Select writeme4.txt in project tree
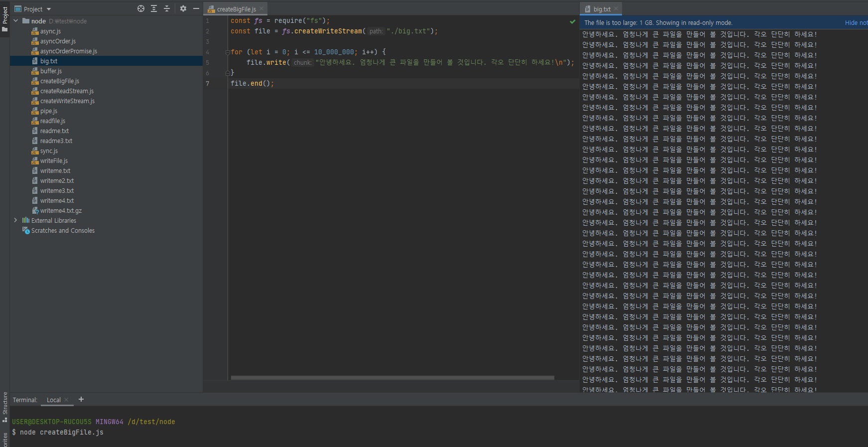Image resolution: width=868 pixels, height=447 pixels. [x=57, y=201]
